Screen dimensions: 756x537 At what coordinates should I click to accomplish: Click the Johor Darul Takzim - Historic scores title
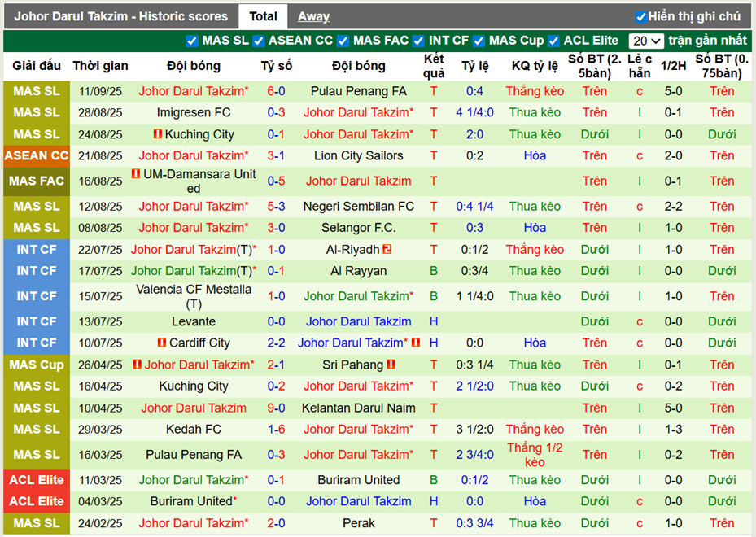tap(120, 16)
